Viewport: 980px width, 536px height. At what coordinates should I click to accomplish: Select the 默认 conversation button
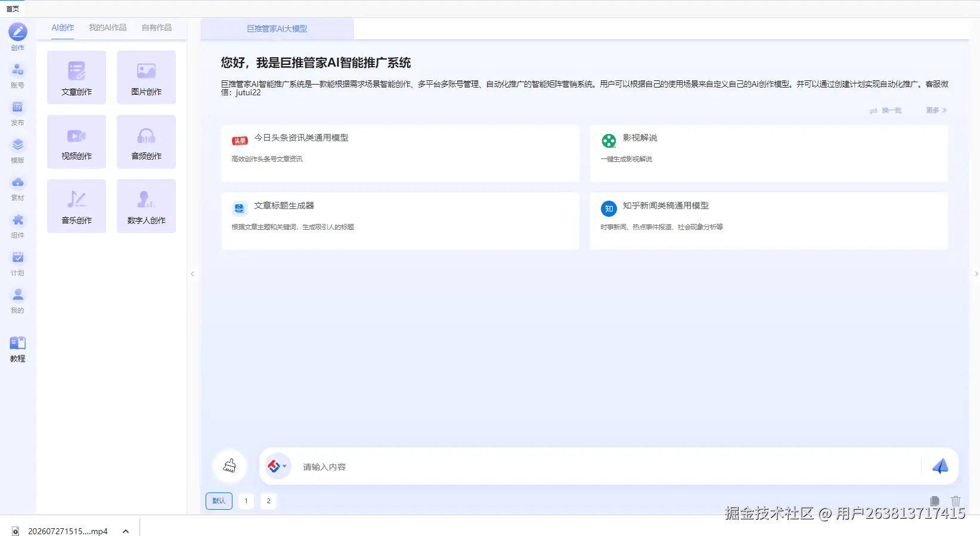click(219, 501)
